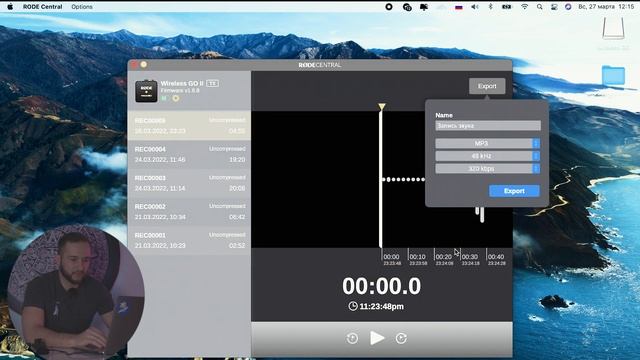This screenshot has width=640, height=360.
Task: Open the 48 kHz sample rate dropdown
Action: coord(487,156)
